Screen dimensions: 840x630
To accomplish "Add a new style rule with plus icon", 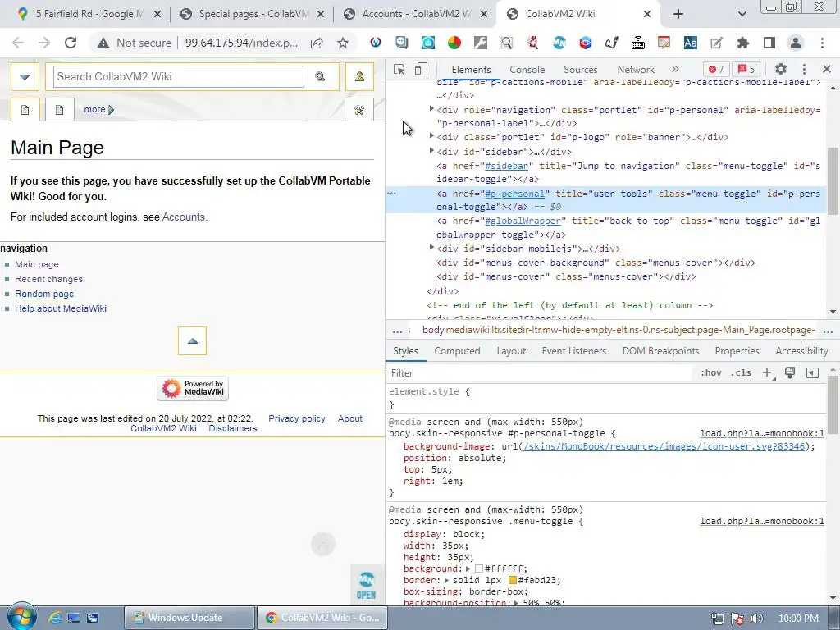I will coord(768,373).
